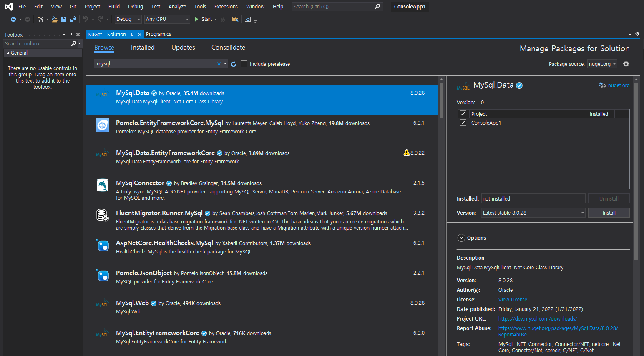The image size is (644, 356).
Task: Open the Toolbox window options dropdown
Action: (x=64, y=35)
